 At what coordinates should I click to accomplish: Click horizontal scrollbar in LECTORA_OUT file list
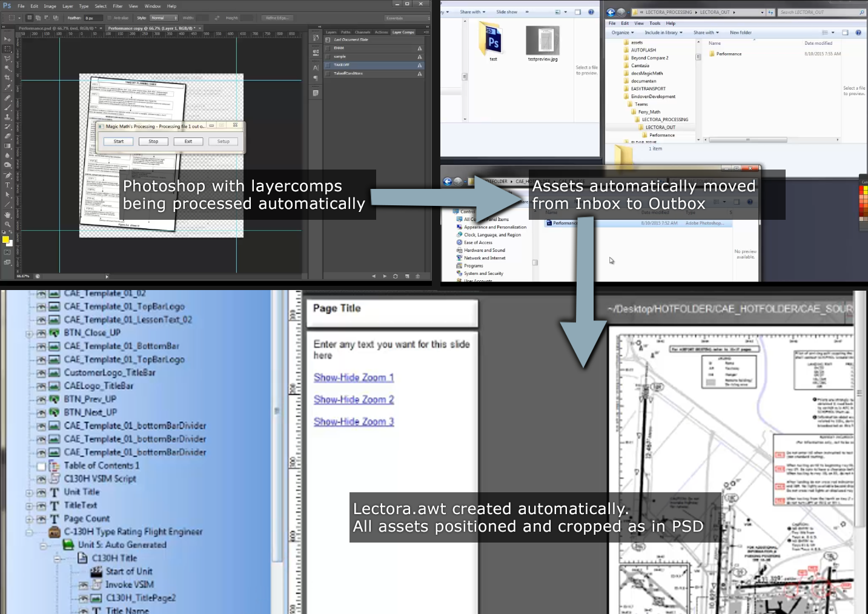point(747,140)
